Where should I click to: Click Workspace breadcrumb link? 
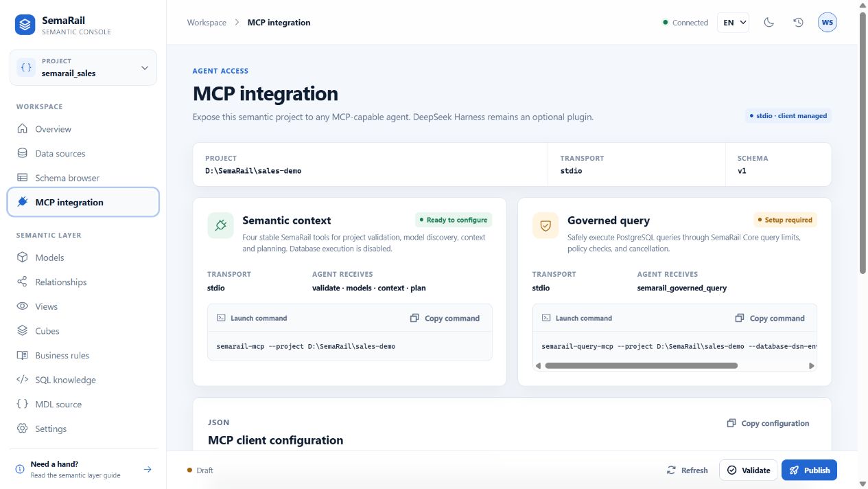(x=207, y=23)
